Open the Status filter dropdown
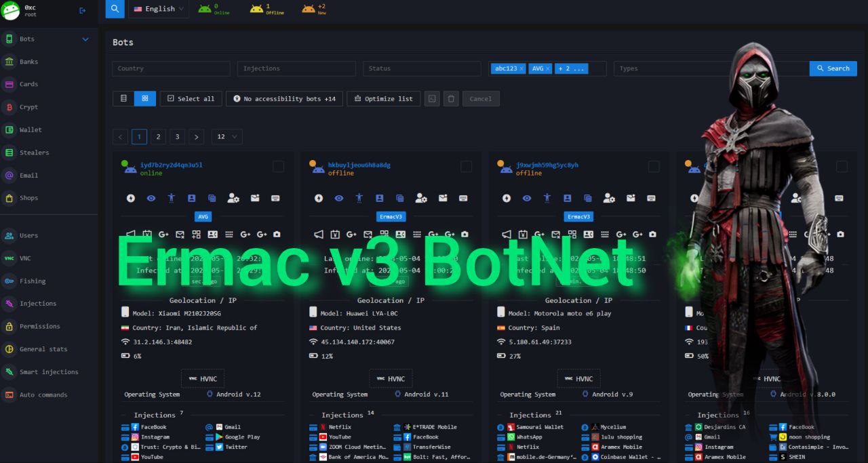Screen dimensions: 868x463 point(422,68)
